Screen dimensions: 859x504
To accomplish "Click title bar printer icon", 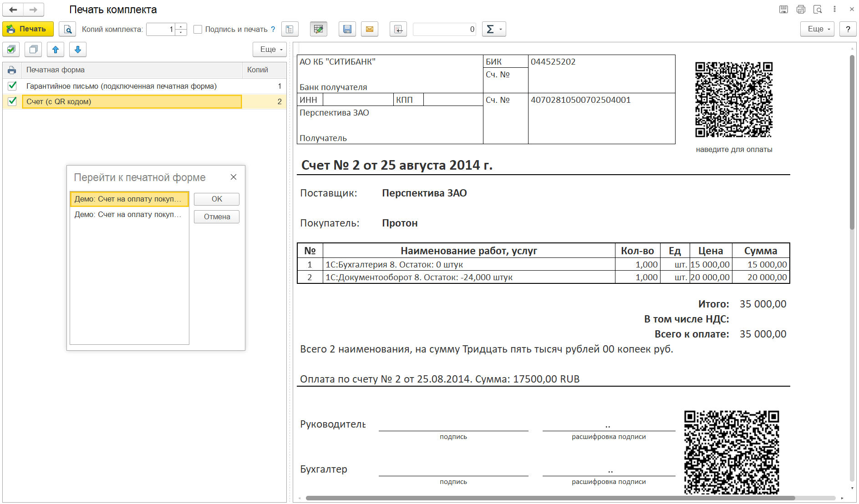I will [801, 9].
